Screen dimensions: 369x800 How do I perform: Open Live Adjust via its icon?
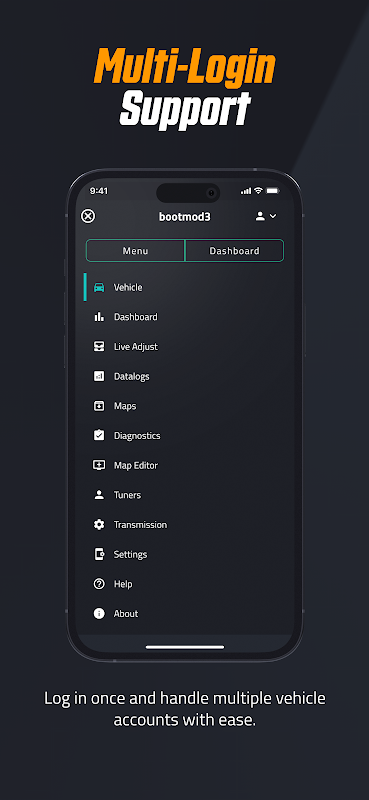(x=99, y=346)
